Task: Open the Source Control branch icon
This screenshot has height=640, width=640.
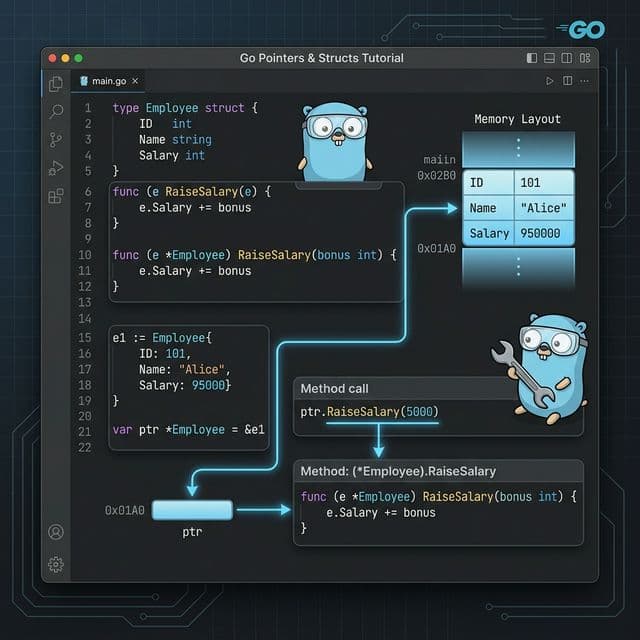Action: (56, 139)
